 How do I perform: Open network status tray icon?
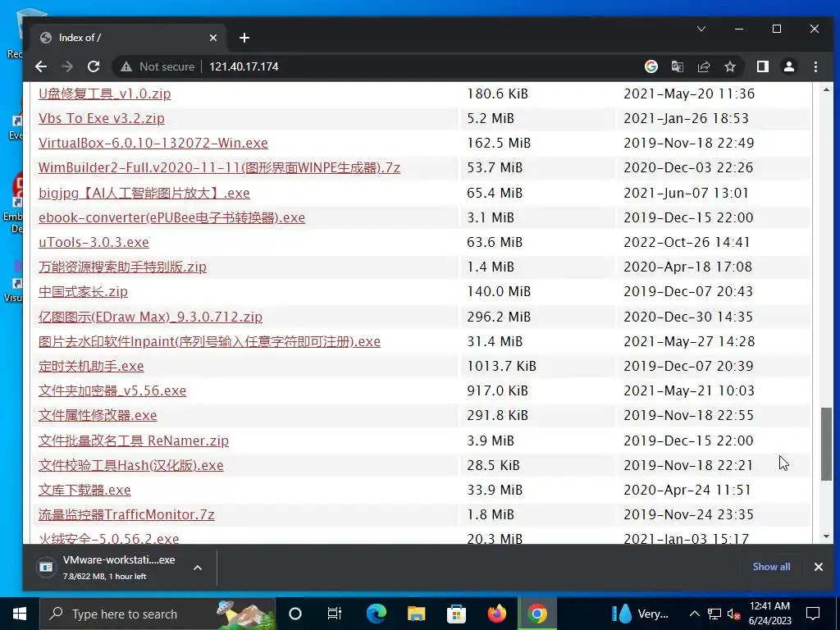(714, 614)
